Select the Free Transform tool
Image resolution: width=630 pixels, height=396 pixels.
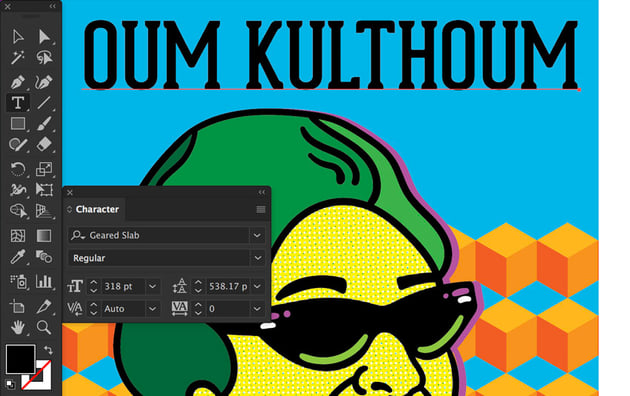click(x=44, y=189)
